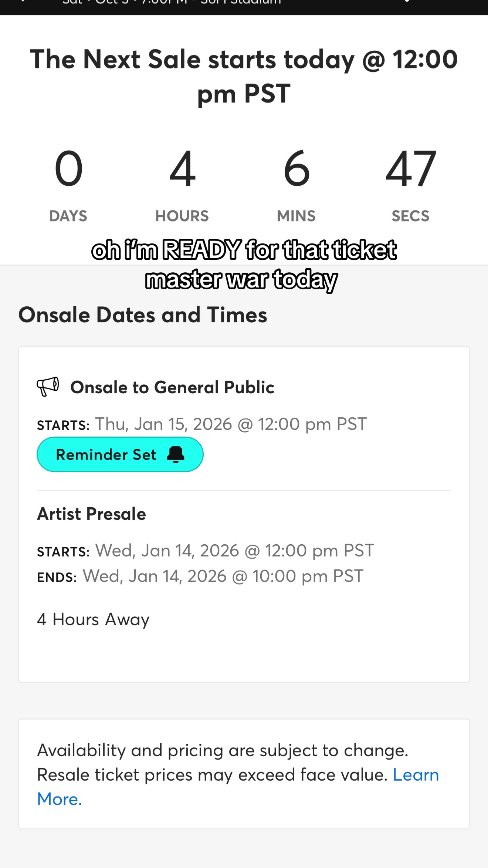Open the Learn More link

click(x=238, y=787)
